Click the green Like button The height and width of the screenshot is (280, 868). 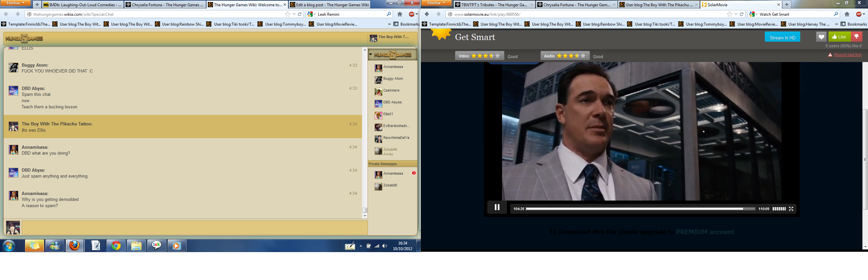(x=839, y=37)
